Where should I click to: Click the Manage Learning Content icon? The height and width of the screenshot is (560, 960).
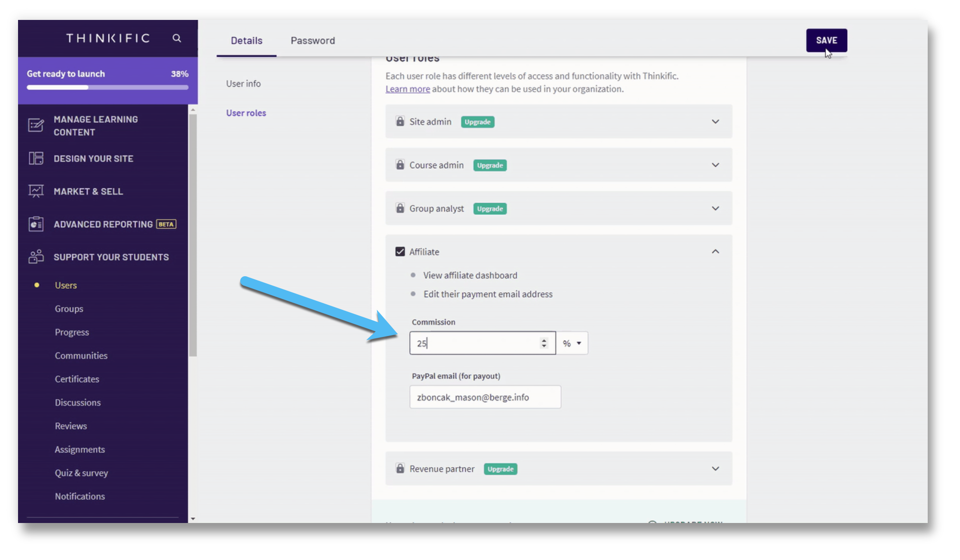pyautogui.click(x=35, y=125)
